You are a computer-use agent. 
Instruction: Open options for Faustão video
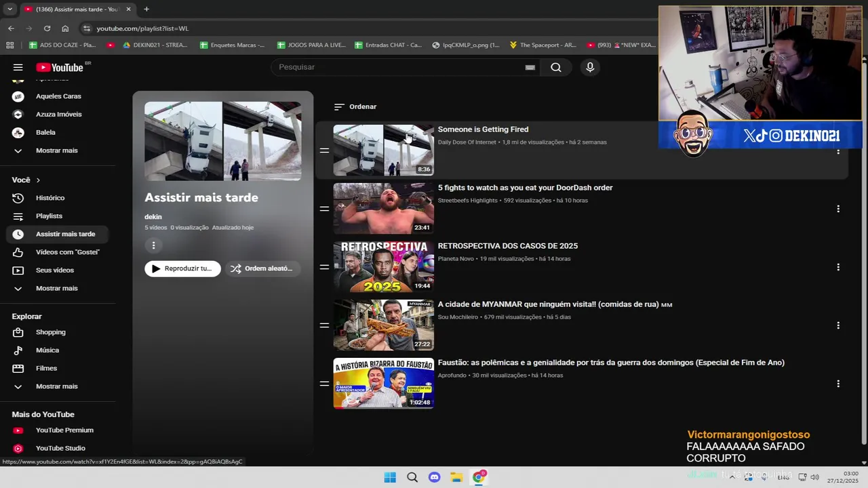838,384
